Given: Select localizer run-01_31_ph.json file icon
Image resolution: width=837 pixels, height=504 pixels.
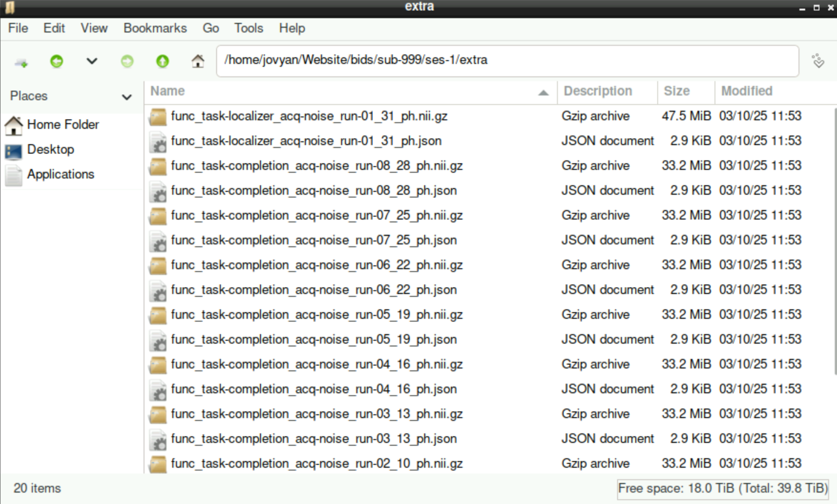Looking at the screenshot, I should 158,141.
